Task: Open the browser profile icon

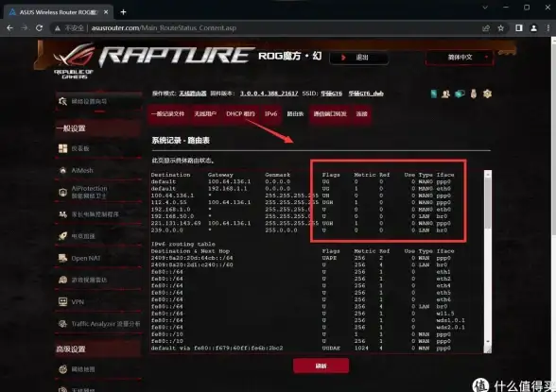Action: [x=533, y=28]
